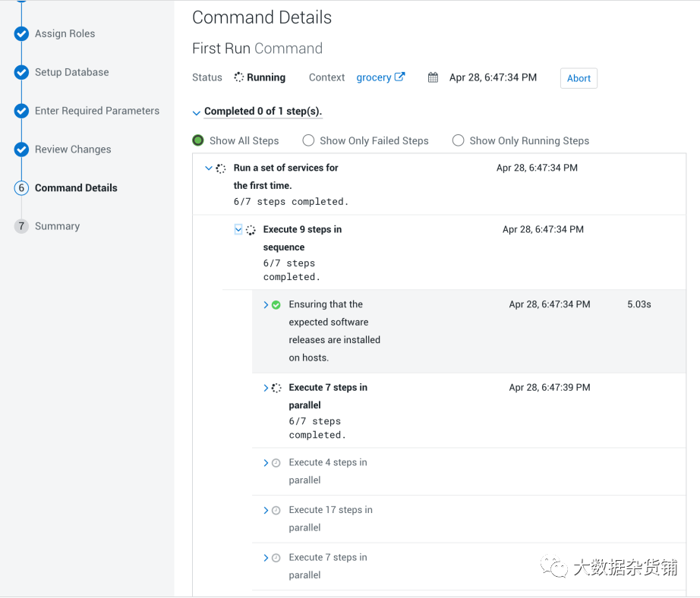700x598 pixels.
Task: Collapse Completed 0 of 1 step(s) section
Action: [197, 112]
